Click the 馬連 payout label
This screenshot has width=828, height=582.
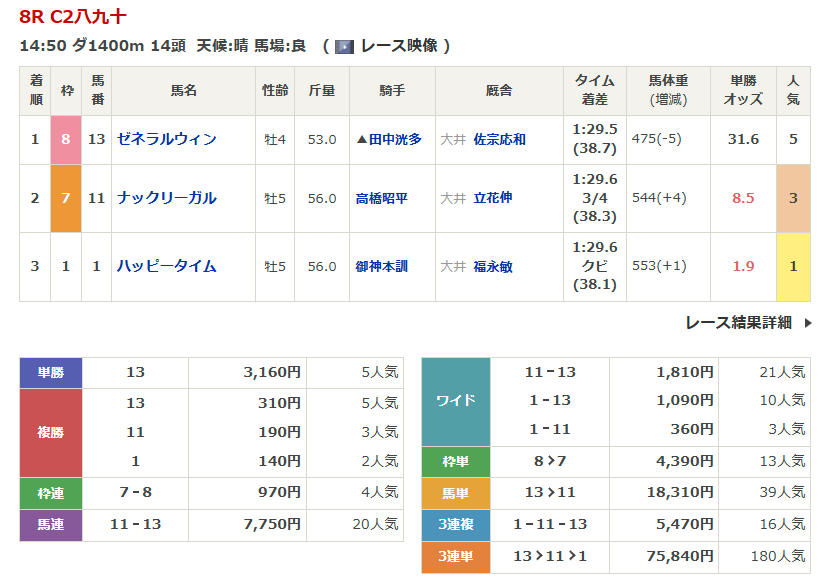coord(50,524)
